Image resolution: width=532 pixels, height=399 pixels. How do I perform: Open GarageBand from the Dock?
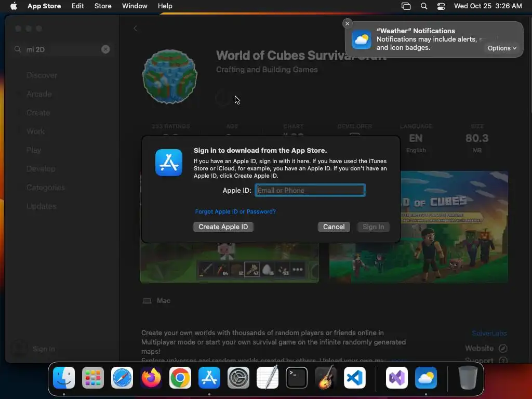coord(326,378)
